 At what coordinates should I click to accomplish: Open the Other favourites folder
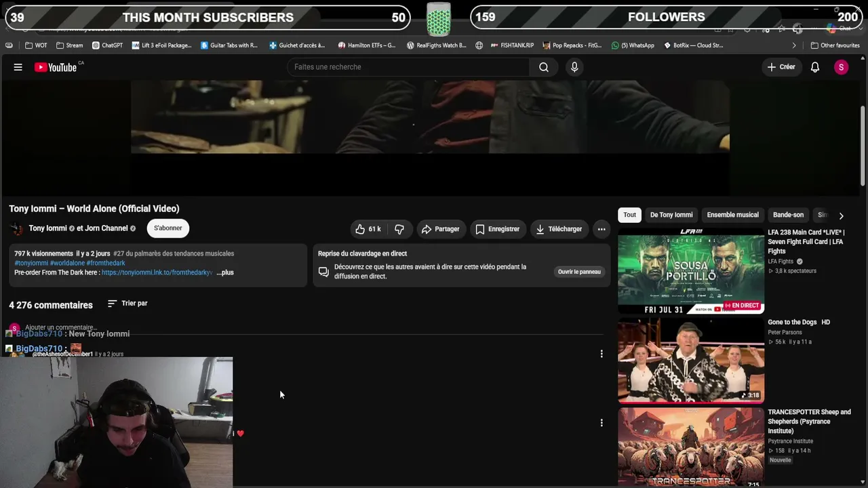(x=835, y=45)
